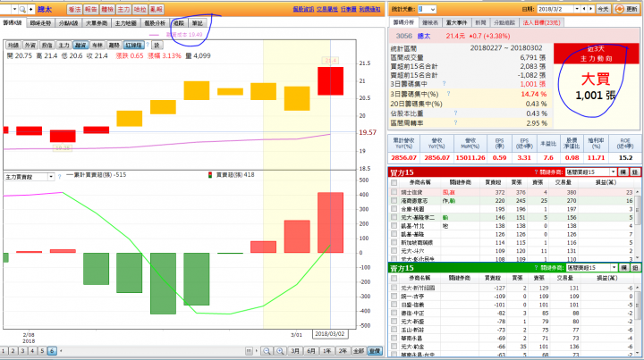This screenshot has height=360, width=644.
Task: Switch to the 法人目標(23元) tab
Action: tap(541, 23)
